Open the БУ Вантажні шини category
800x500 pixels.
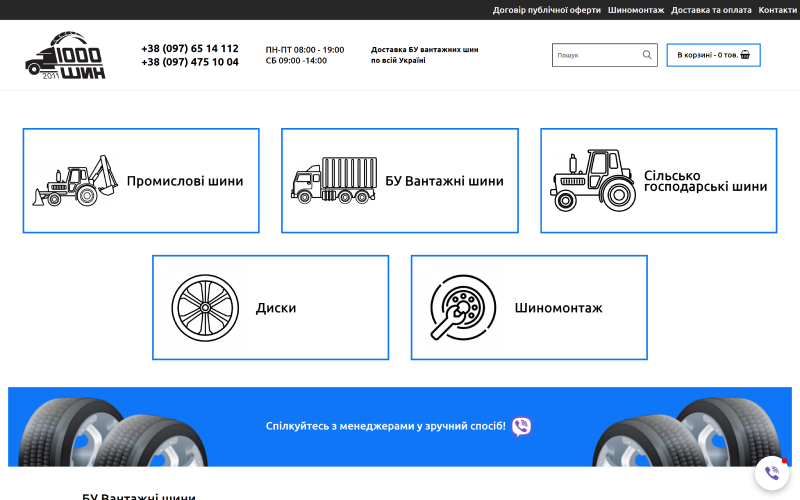(399, 181)
